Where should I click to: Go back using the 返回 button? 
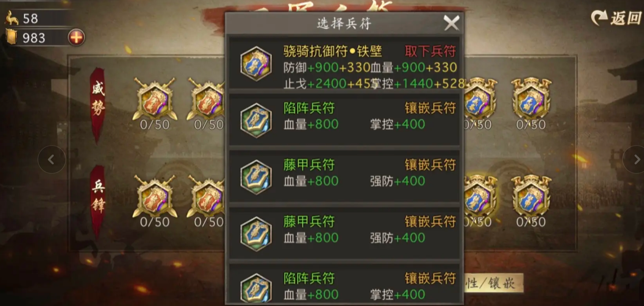pyautogui.click(x=617, y=18)
